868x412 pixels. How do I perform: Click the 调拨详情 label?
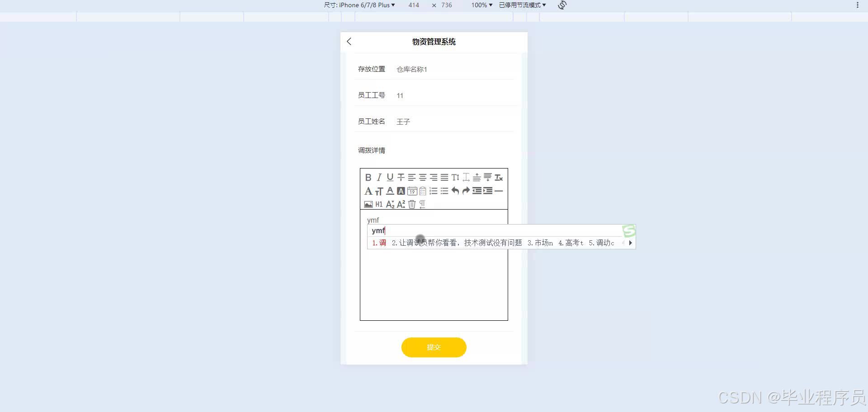(x=372, y=150)
